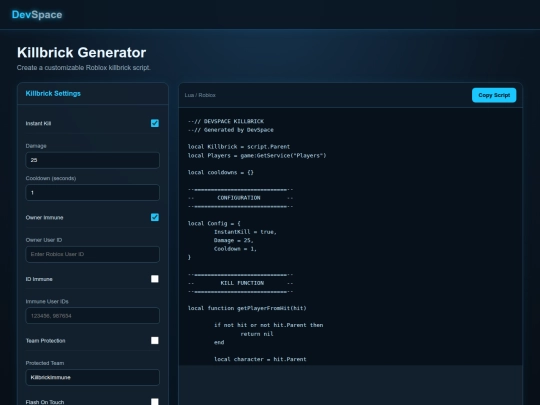
Task: Click the Immune User IDs input field
Action: 93,315
